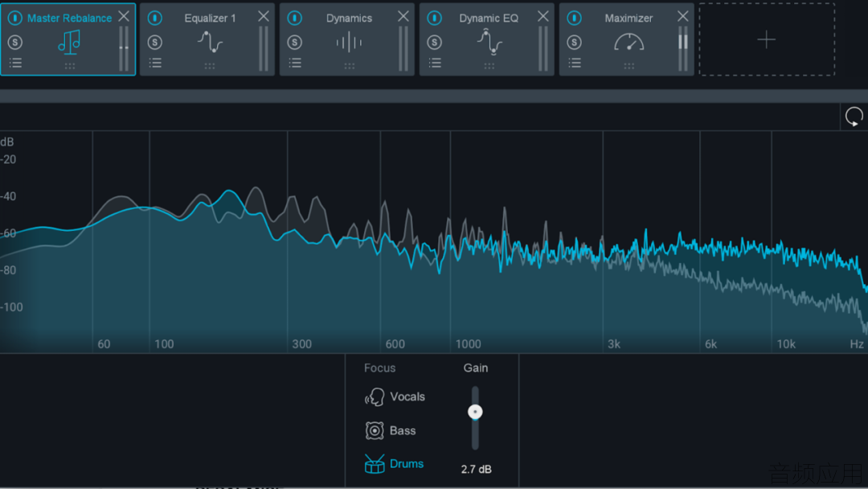868x489 pixels.
Task: Adjust the Master Rebalance module level meter
Action: [124, 49]
